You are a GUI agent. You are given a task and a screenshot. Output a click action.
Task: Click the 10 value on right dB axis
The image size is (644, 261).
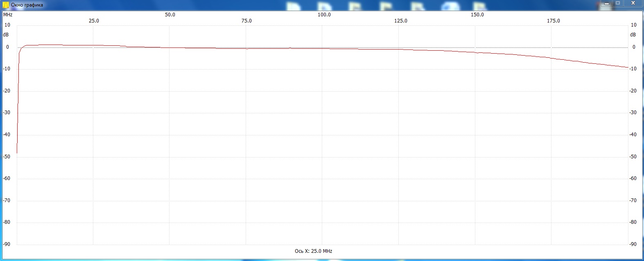633,25
